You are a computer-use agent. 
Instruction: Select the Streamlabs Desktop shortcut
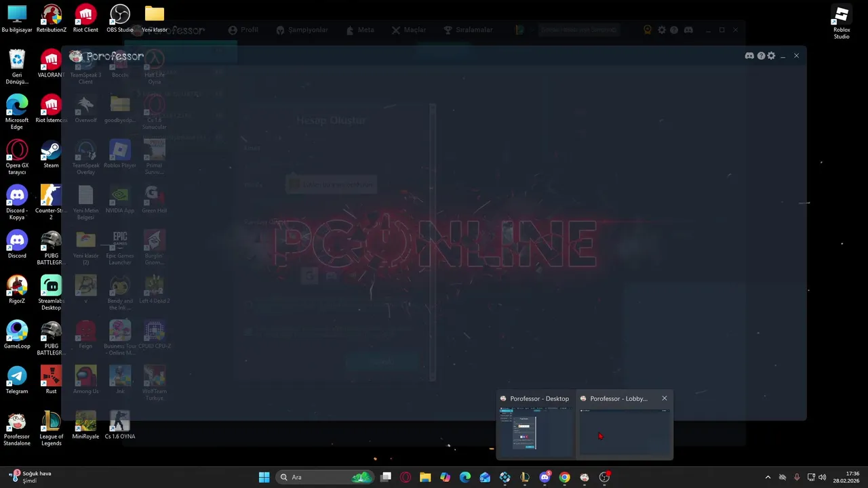click(x=52, y=293)
